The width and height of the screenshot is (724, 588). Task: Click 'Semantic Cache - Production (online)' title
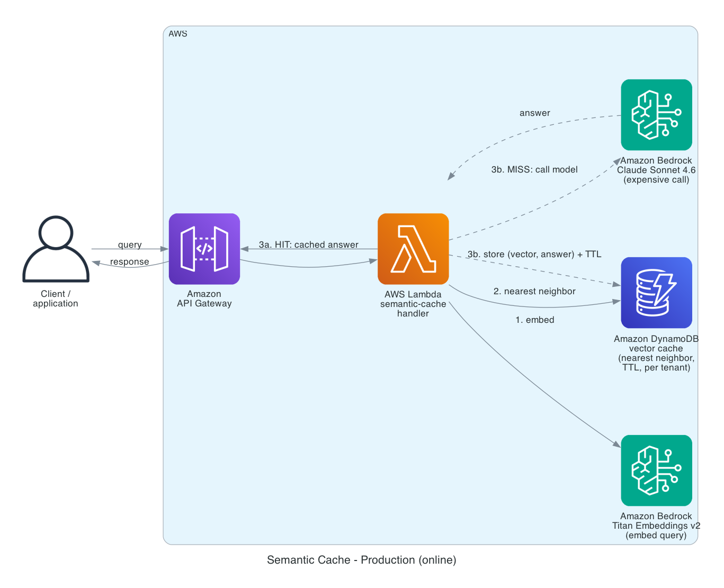click(x=362, y=560)
